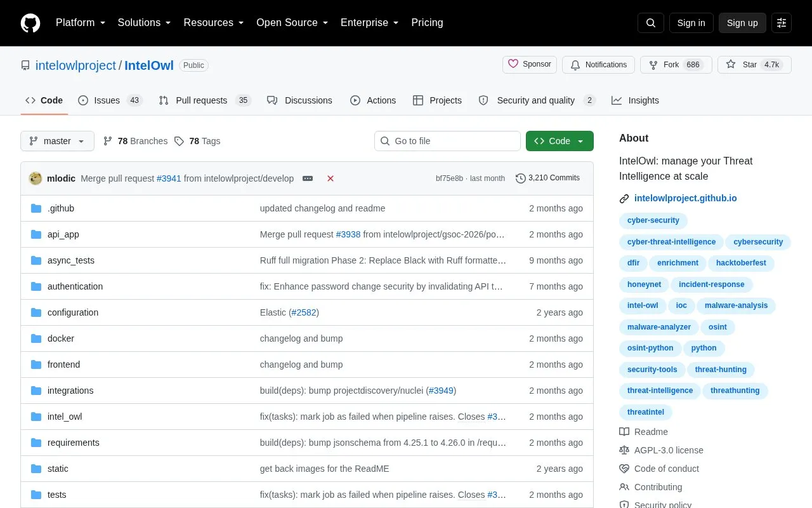Go to the GitHub homepage logo
This screenshot has width=812, height=508.
pyautogui.click(x=30, y=23)
